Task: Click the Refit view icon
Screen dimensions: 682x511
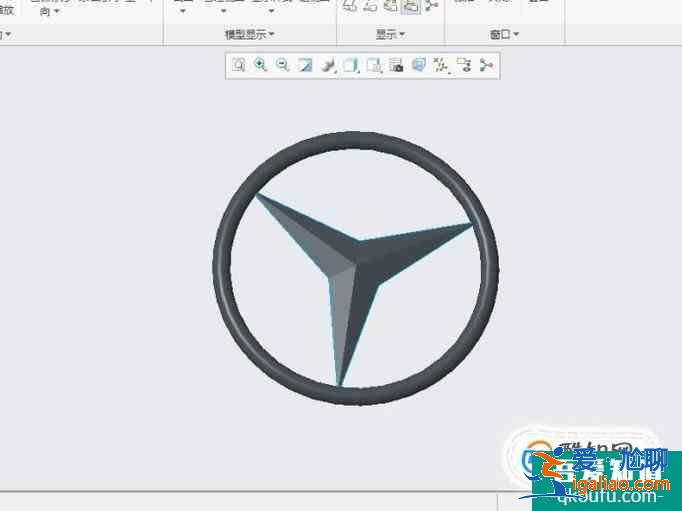Action: point(238,65)
